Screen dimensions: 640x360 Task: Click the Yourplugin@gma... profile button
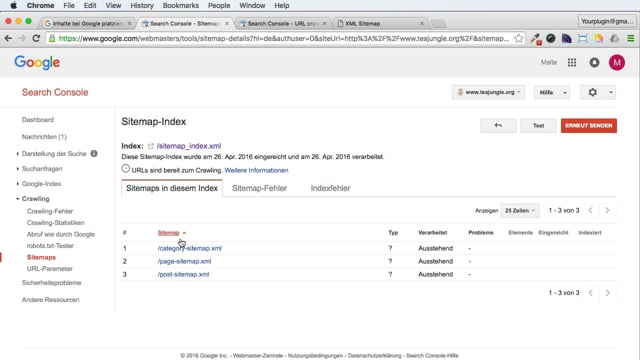tap(607, 21)
